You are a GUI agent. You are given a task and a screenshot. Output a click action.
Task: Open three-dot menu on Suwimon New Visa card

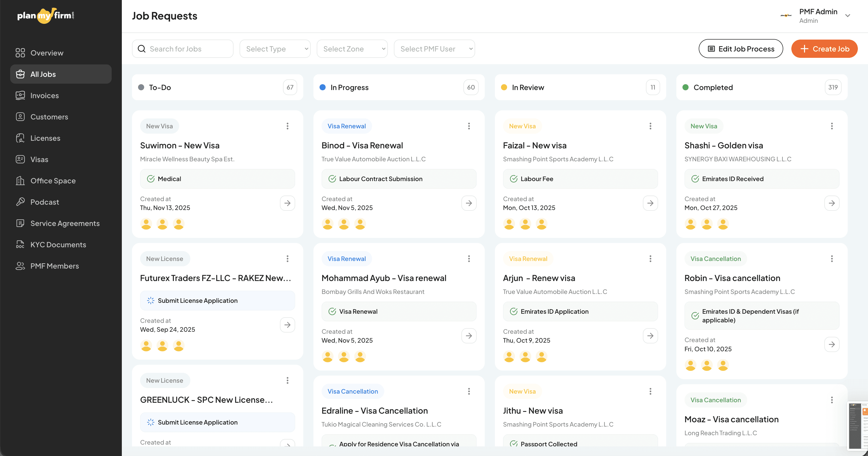[287, 126]
